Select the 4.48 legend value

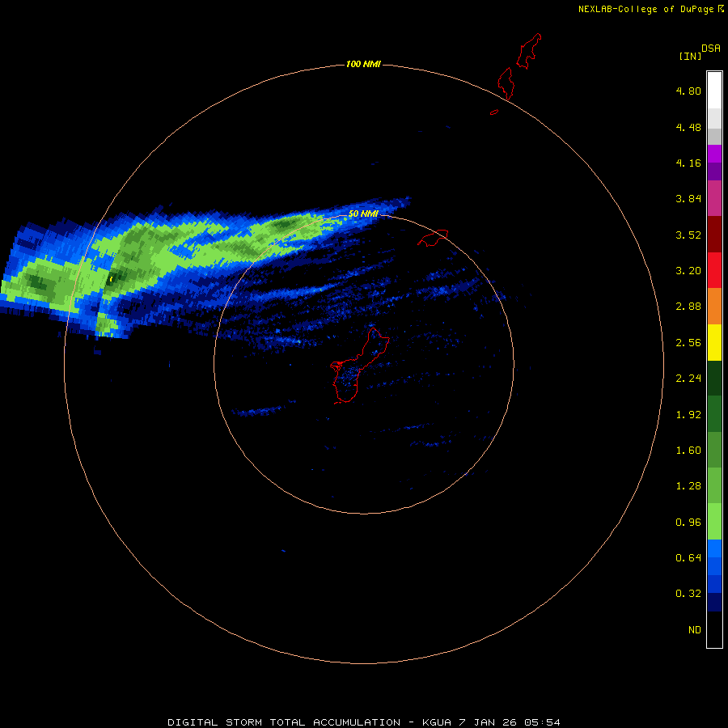[688, 127]
